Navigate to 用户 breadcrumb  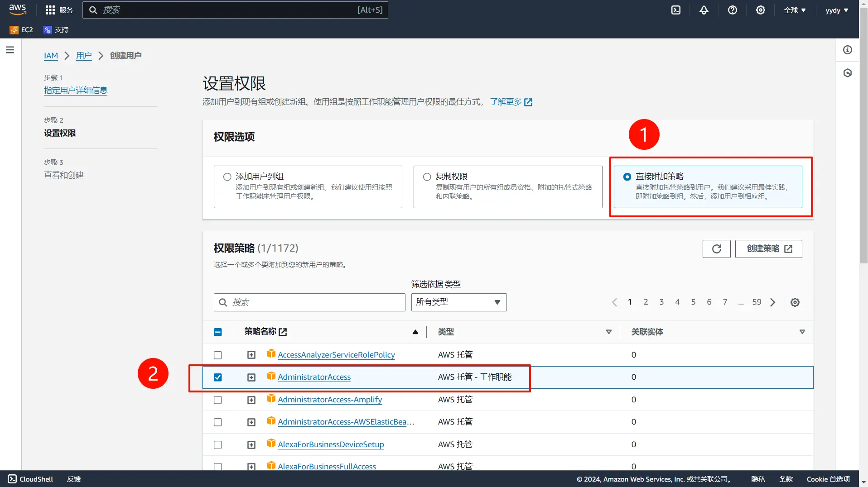point(84,56)
